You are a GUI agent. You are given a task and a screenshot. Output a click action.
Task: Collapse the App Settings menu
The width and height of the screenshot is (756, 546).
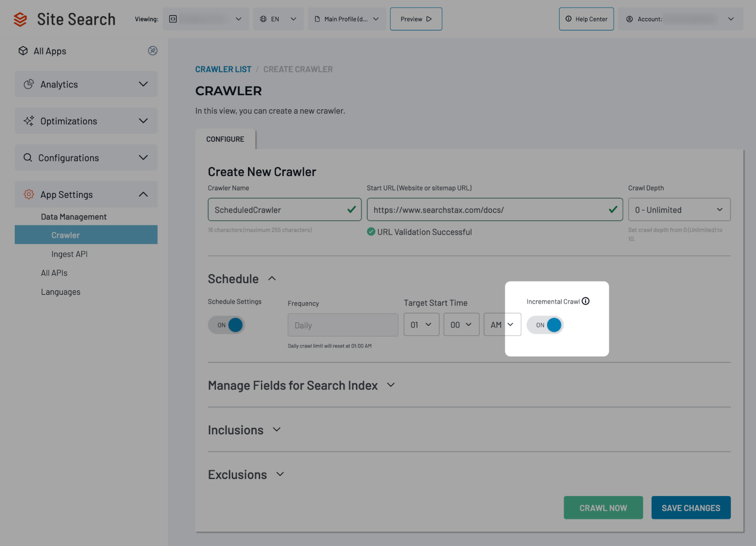[x=143, y=194]
